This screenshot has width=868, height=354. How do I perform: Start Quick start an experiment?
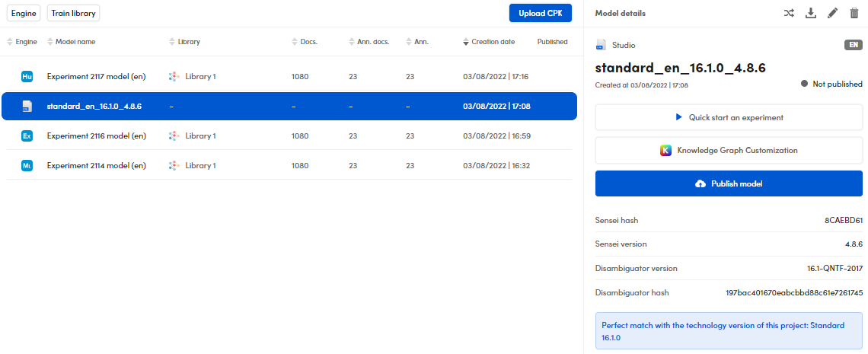(729, 118)
